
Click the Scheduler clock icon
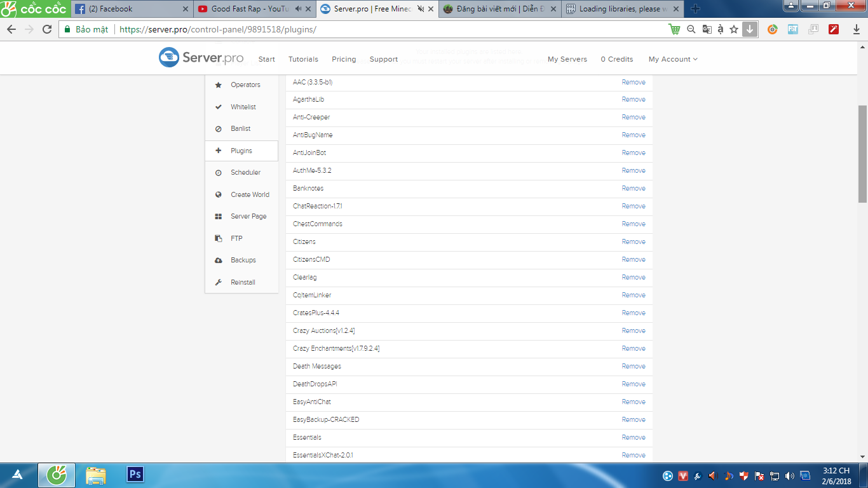[219, 173]
